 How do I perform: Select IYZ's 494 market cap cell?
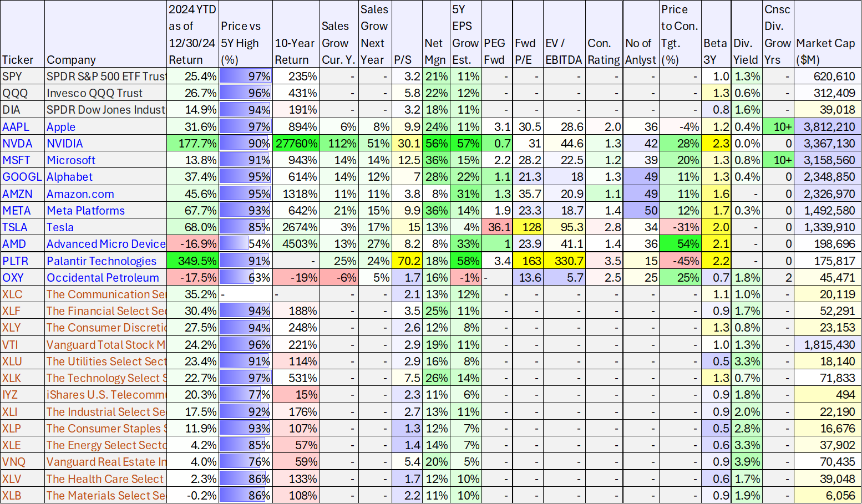[828, 395]
